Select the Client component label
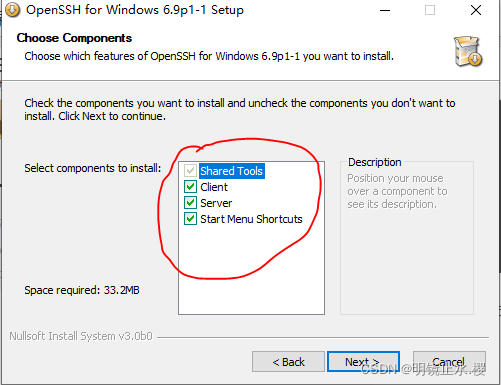 (x=214, y=187)
